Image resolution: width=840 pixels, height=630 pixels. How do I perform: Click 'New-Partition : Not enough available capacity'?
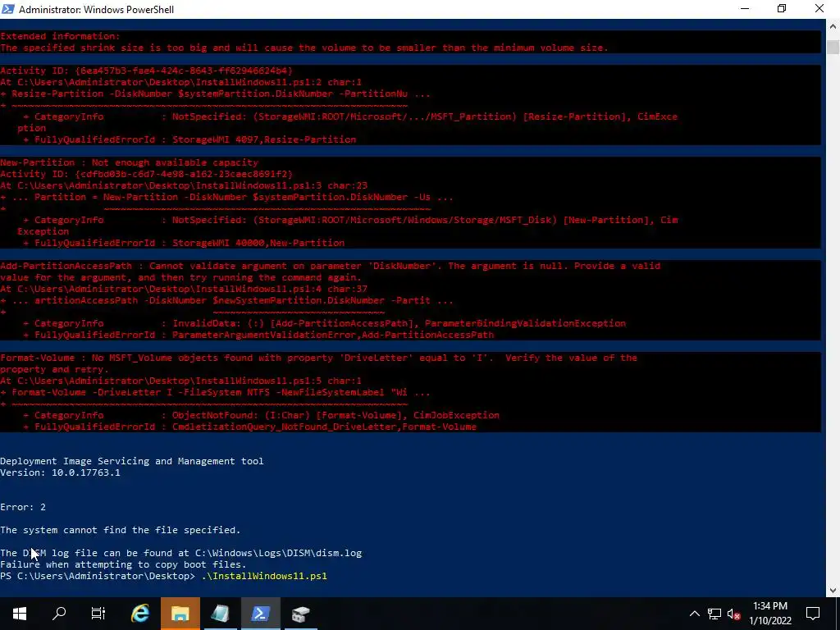(x=129, y=162)
